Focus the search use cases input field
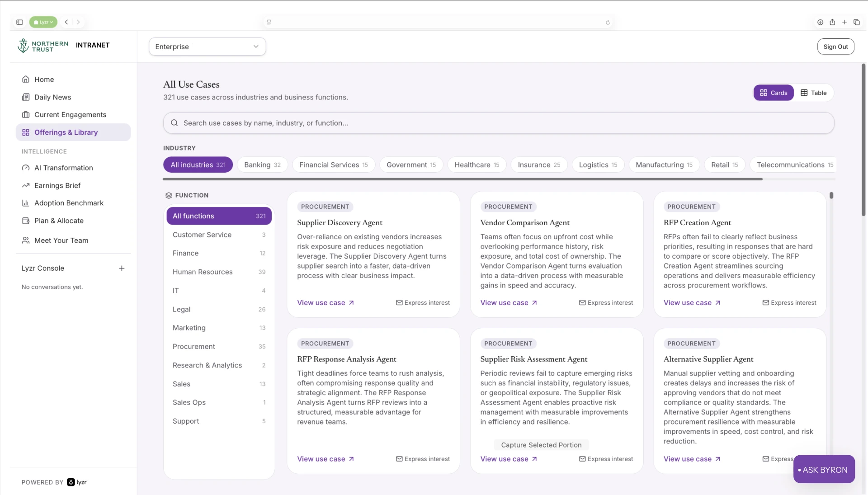868x495 pixels. 499,123
